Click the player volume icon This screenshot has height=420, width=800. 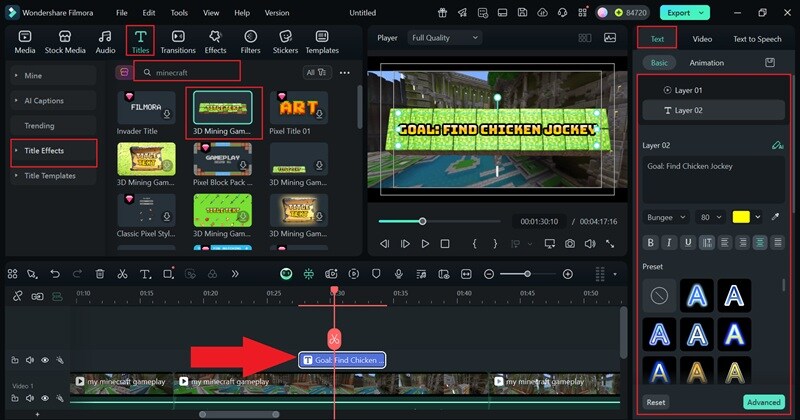(x=590, y=244)
